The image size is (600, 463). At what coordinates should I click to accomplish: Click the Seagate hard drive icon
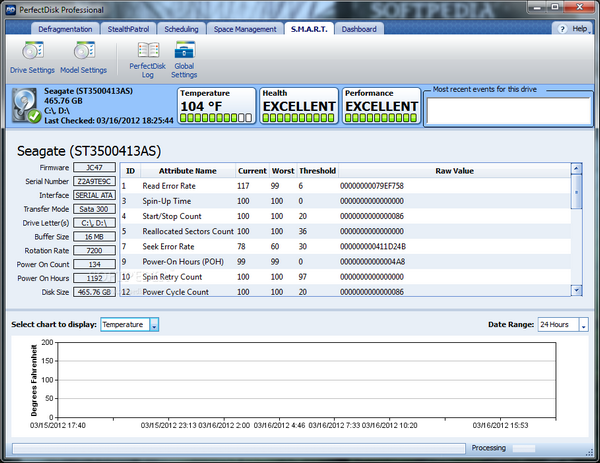(x=26, y=105)
